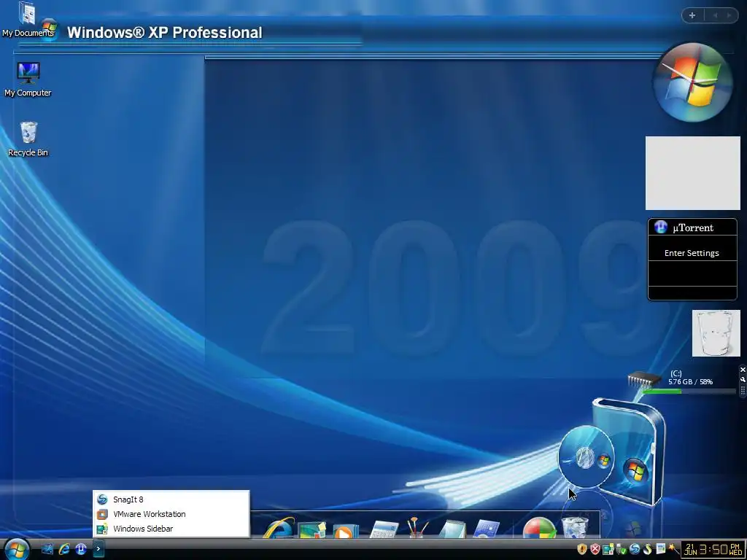This screenshot has width=747, height=560.
Task: Click the Start orb button
Action: tap(18, 548)
